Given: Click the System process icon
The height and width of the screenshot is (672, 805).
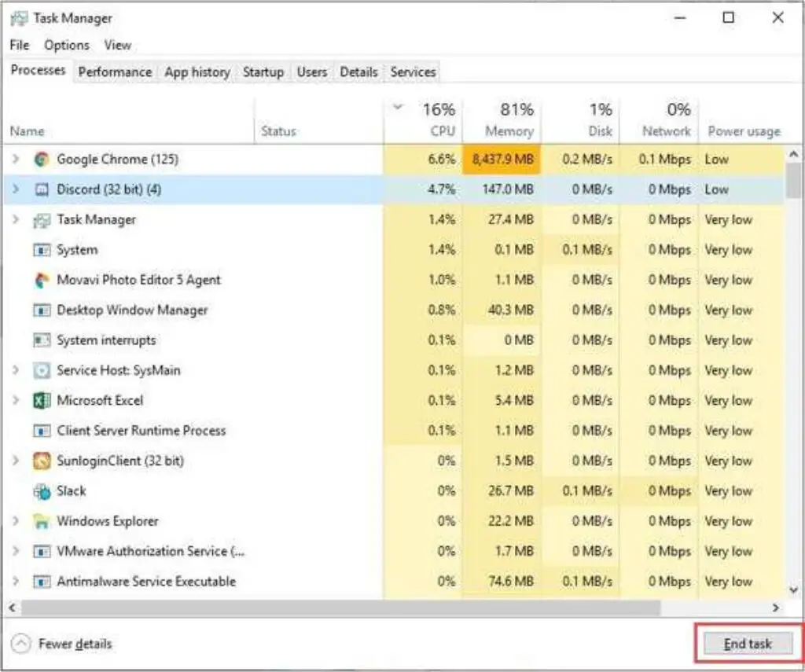Looking at the screenshot, I should click(42, 250).
